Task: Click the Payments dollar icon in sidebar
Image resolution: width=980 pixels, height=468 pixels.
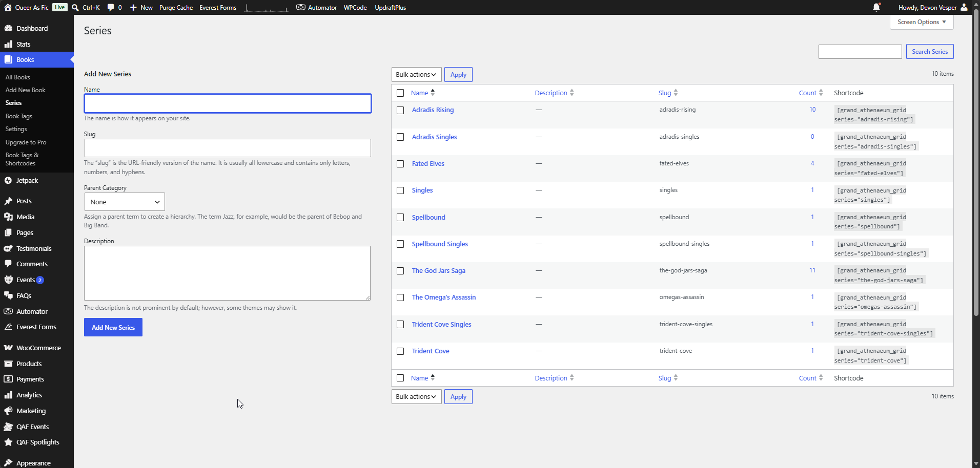Action: pos(8,379)
